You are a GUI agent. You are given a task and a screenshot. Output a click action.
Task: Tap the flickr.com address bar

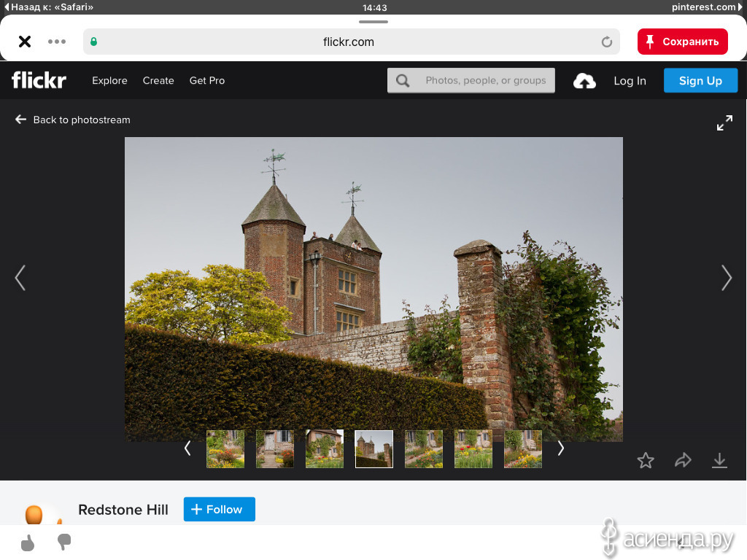[x=351, y=42]
